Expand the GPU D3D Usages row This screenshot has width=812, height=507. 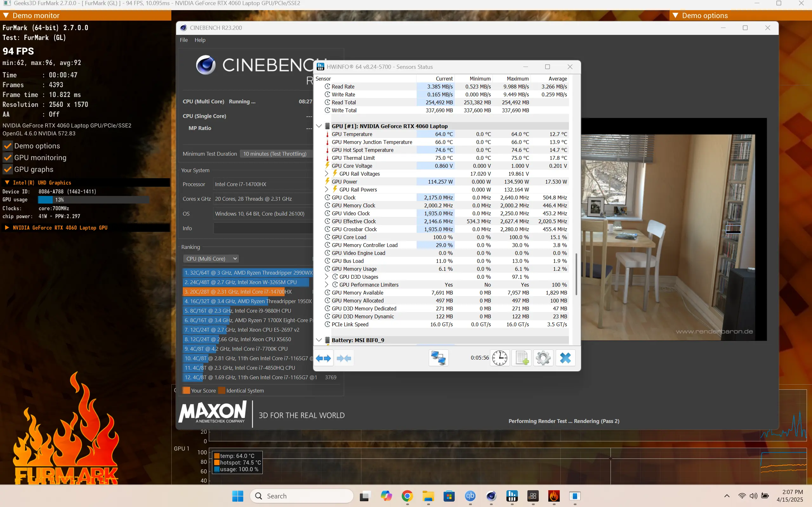pyautogui.click(x=327, y=276)
